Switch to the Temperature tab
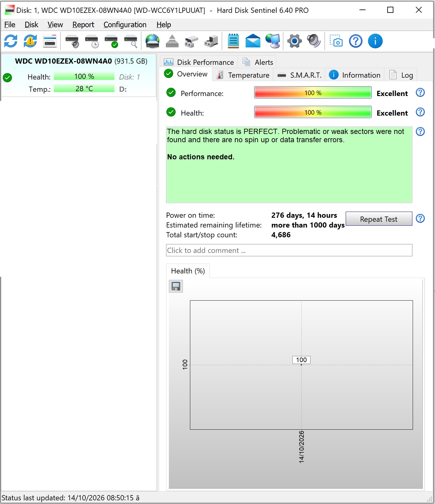 coord(243,75)
